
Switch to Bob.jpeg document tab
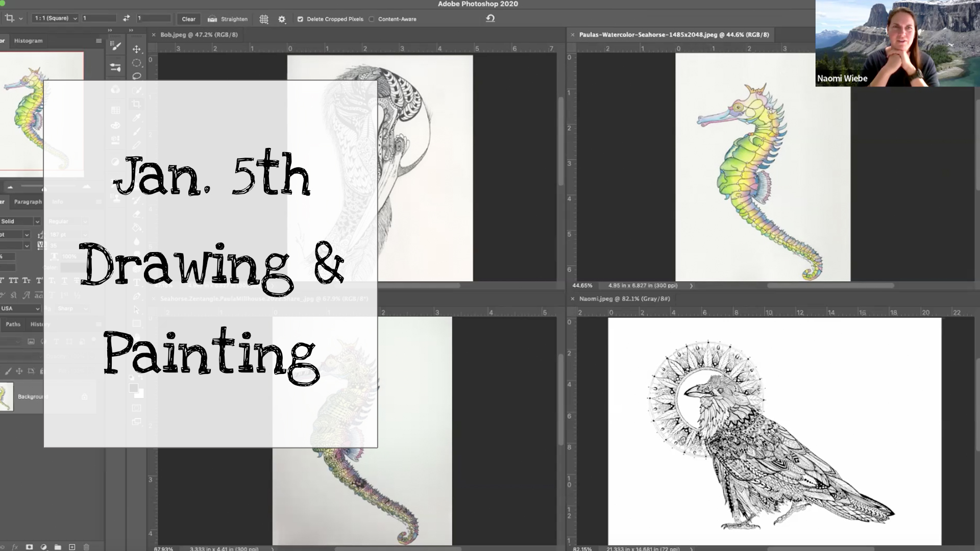click(199, 35)
